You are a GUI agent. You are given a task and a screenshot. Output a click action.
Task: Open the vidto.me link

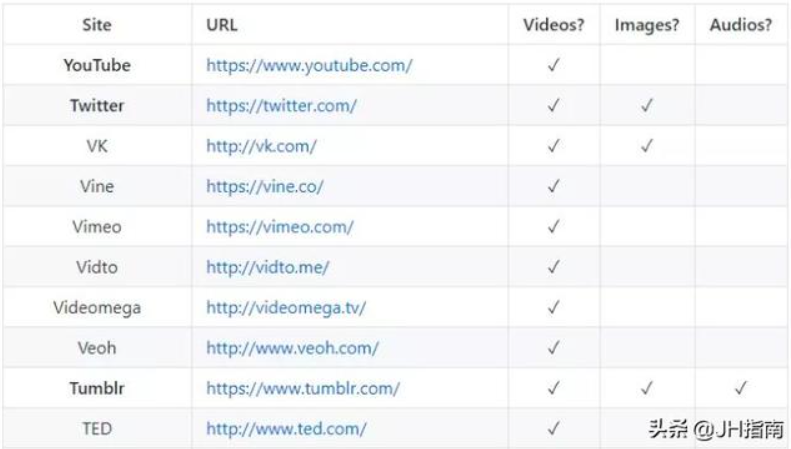click(268, 267)
